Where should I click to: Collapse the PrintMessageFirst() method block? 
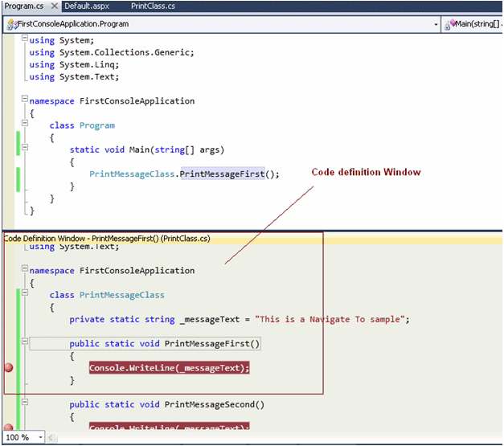tap(25, 342)
